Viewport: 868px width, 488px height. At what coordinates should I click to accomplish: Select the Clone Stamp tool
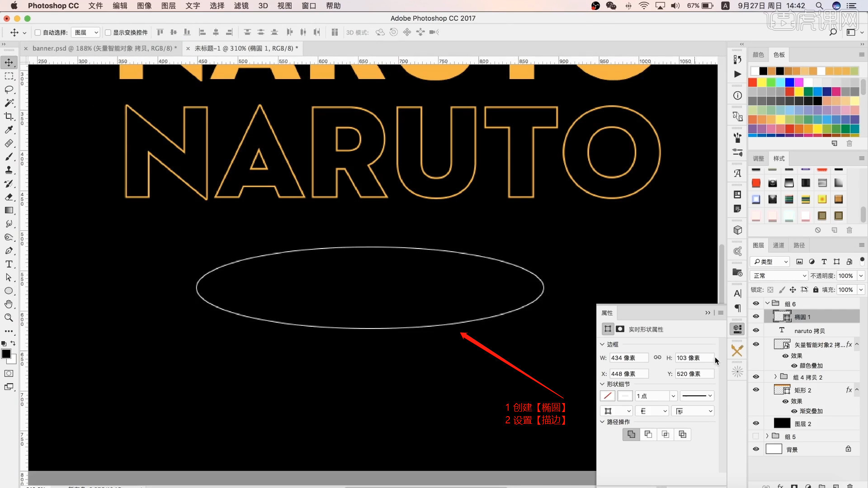click(x=9, y=170)
